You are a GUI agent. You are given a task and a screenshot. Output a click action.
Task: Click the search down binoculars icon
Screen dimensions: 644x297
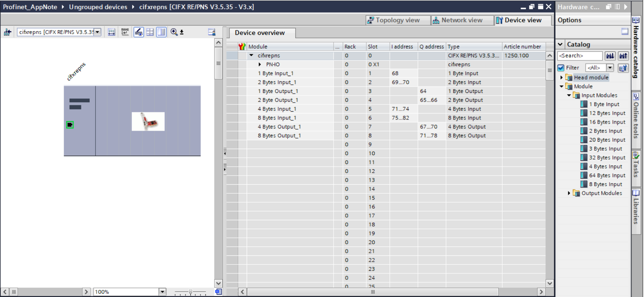tap(610, 56)
